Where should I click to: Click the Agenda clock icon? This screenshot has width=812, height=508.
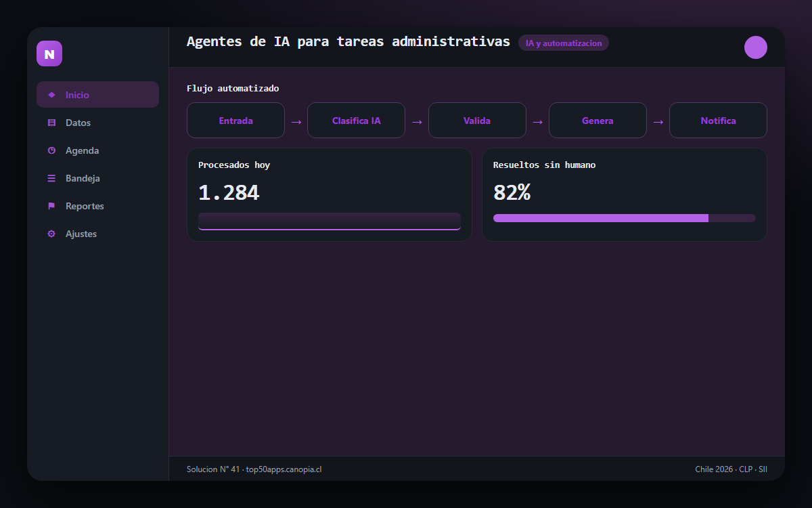click(51, 150)
